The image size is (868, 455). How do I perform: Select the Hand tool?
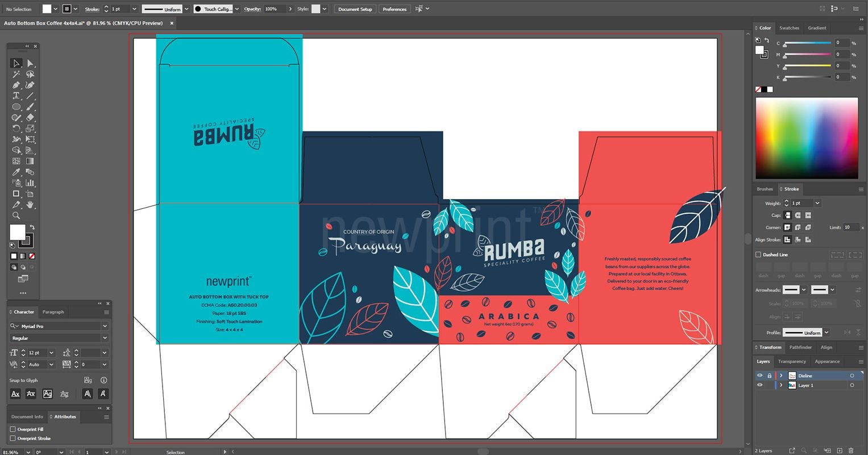pyautogui.click(x=30, y=203)
